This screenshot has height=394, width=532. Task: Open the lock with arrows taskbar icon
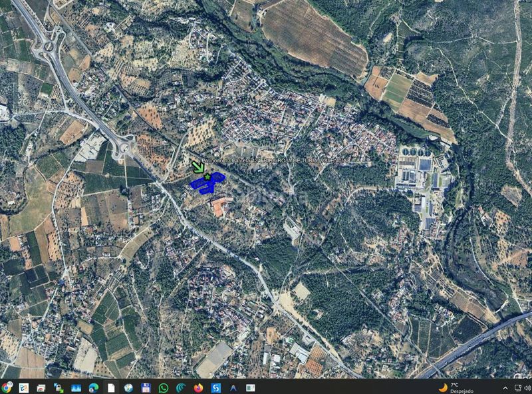59,387
